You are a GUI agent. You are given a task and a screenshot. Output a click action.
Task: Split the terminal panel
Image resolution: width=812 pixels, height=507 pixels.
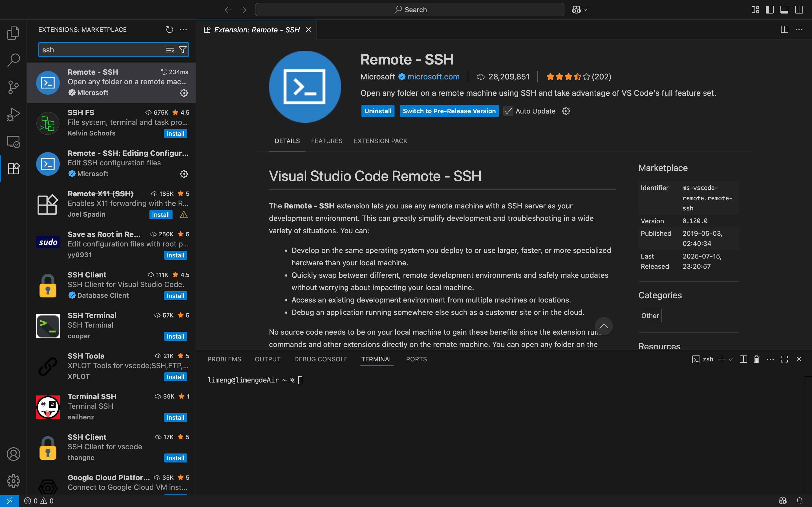tap(743, 359)
